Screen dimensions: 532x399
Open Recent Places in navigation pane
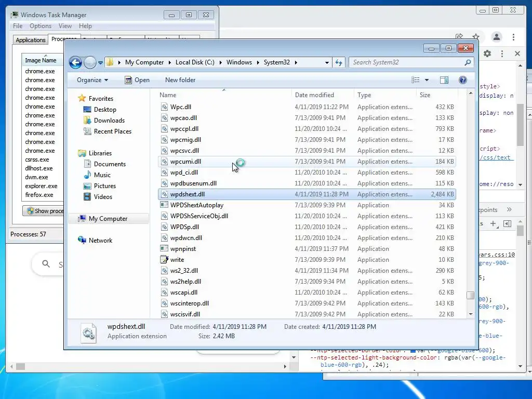pos(113,131)
